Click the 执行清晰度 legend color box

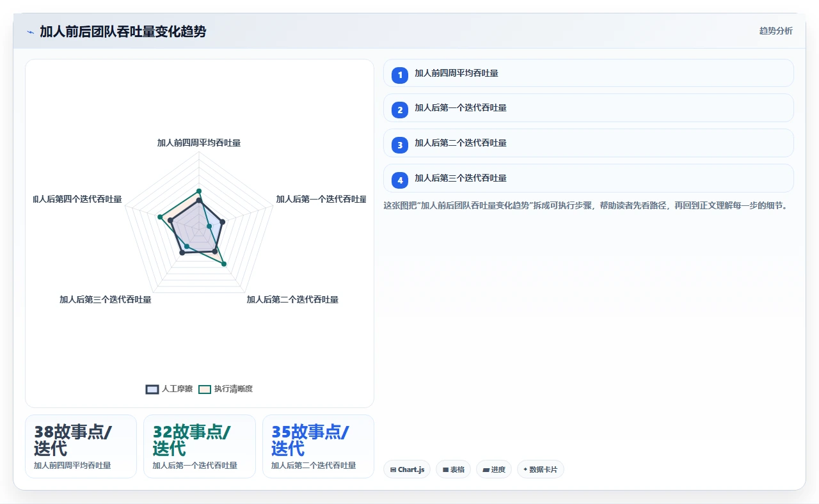pyautogui.click(x=204, y=389)
